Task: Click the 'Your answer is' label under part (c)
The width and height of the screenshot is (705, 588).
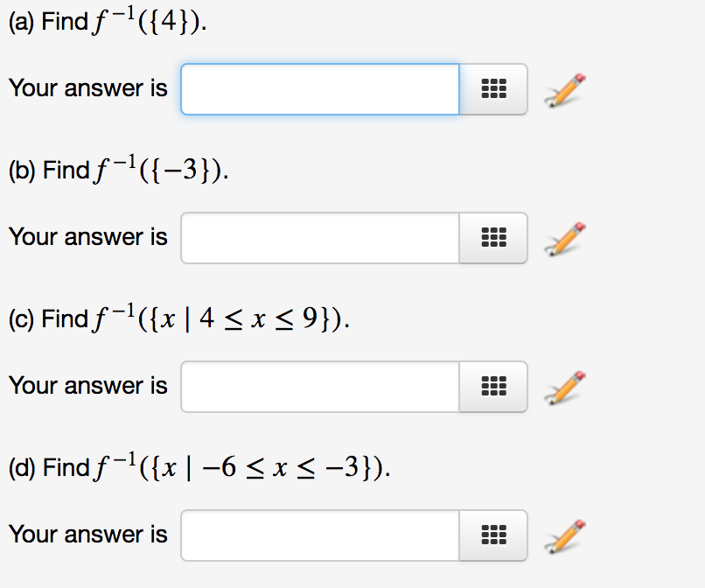Action: tap(87, 386)
